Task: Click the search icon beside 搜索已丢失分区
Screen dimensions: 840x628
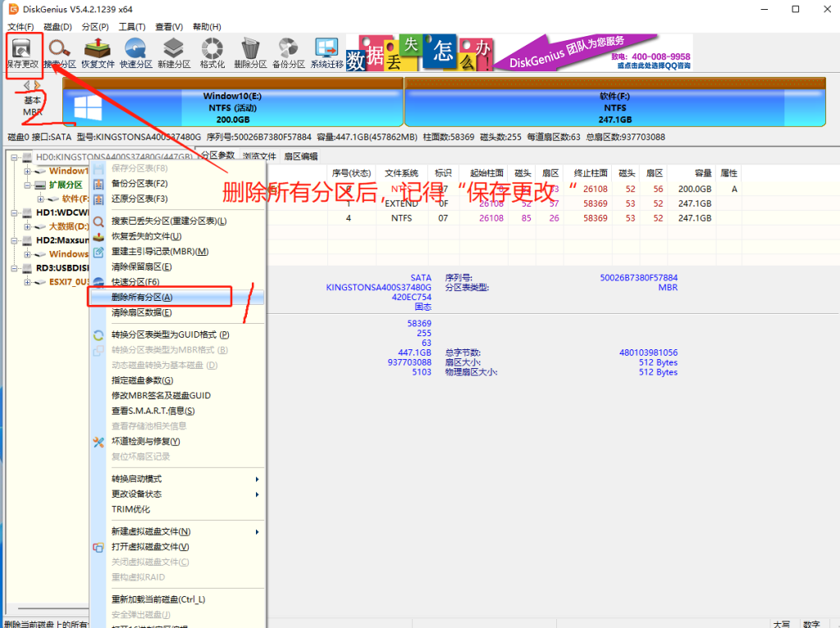Action: [x=98, y=221]
